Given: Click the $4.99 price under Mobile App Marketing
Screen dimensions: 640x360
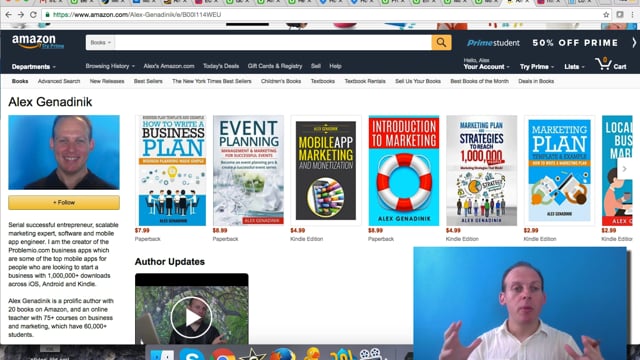Looking at the screenshot, I should click(298, 230).
